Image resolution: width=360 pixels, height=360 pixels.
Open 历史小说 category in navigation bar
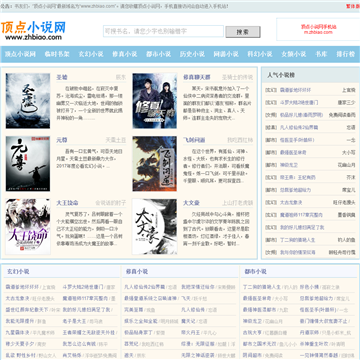192,54
